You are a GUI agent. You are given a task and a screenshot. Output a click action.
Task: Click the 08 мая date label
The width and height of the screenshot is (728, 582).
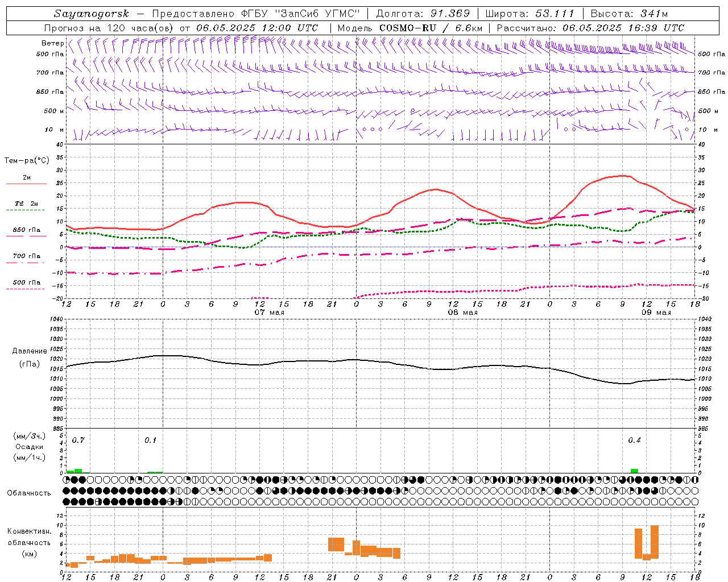coord(462,313)
